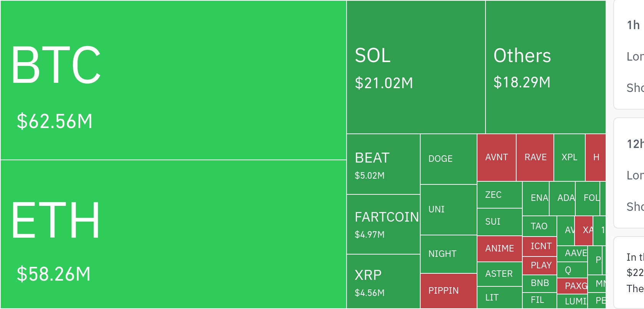Select the BEAT $5.02M tile
The width and height of the screenshot is (644, 309).
(383, 164)
